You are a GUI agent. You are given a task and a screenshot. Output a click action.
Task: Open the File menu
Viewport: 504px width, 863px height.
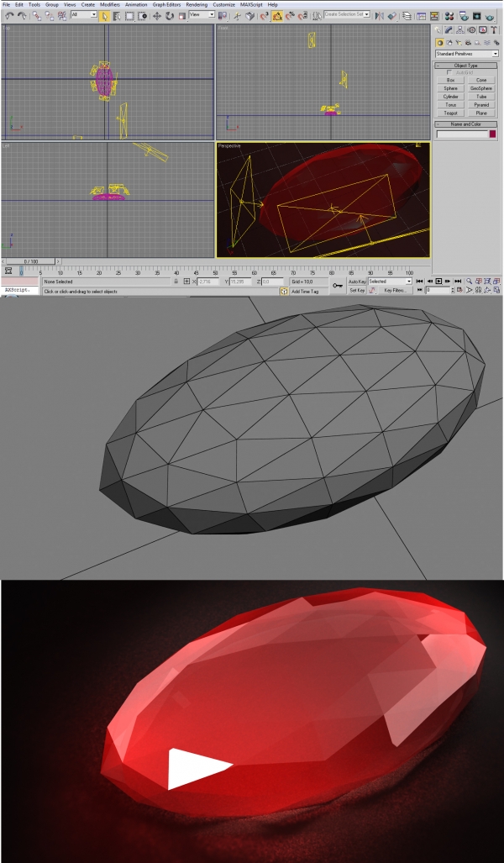6,4
